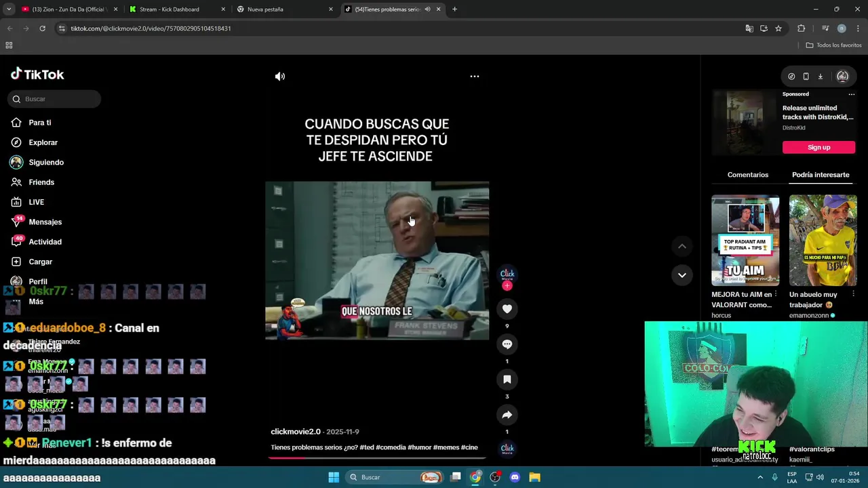Open Discord from the taskbar
The image size is (868, 488).
click(x=515, y=477)
